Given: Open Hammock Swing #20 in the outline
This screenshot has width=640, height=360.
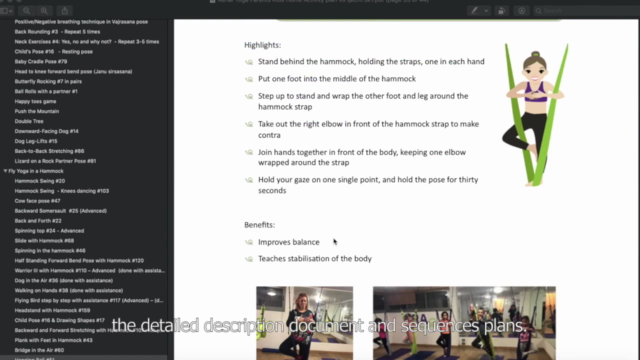Looking at the screenshot, I should [x=40, y=181].
